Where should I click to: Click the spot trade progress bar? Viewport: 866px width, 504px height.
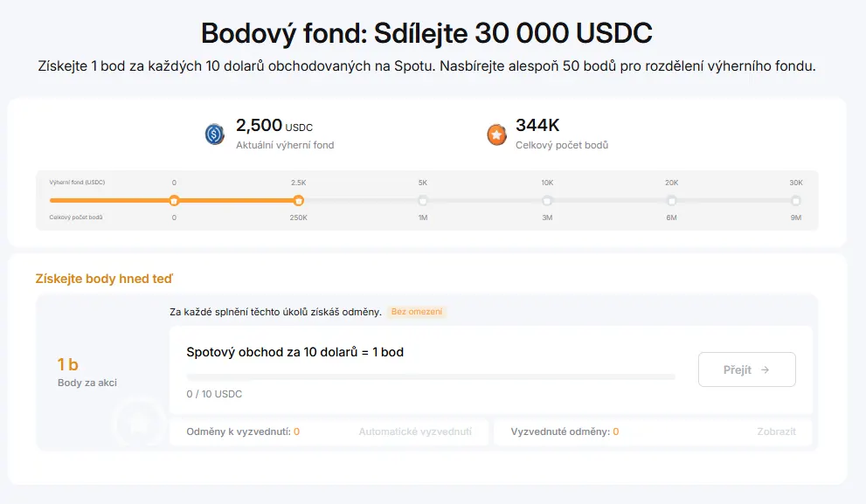click(431, 377)
